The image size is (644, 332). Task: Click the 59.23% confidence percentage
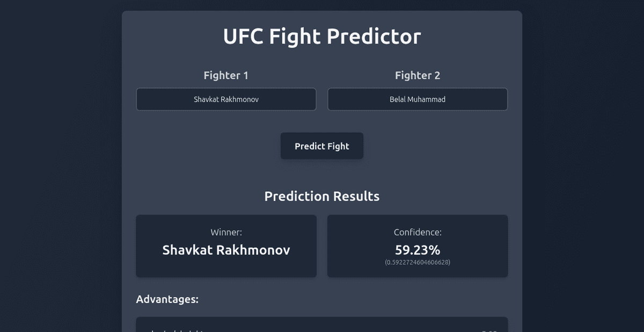(417, 249)
